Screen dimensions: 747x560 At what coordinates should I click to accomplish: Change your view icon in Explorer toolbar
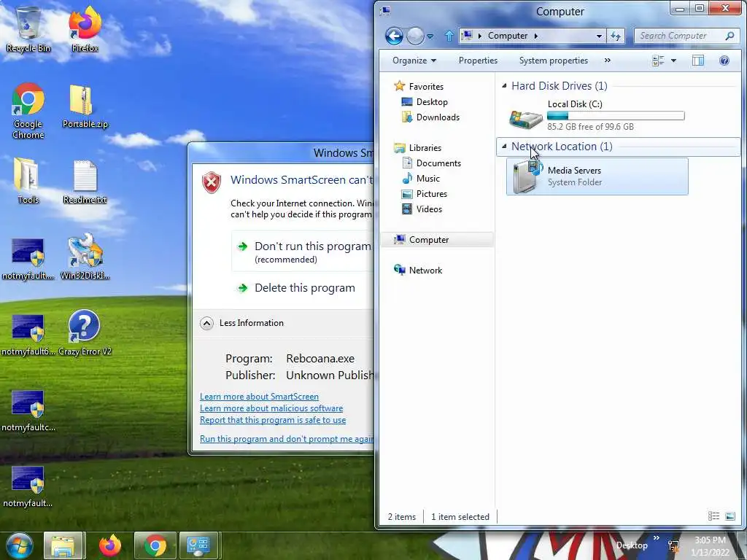coord(658,61)
